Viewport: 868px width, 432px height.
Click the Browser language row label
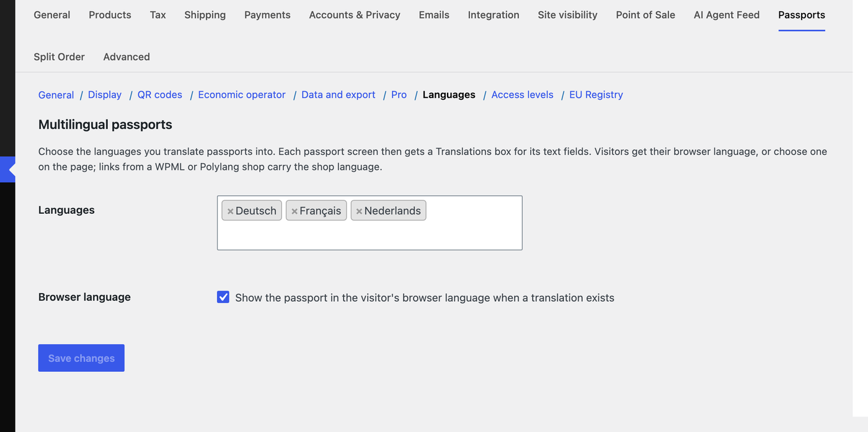(x=84, y=297)
